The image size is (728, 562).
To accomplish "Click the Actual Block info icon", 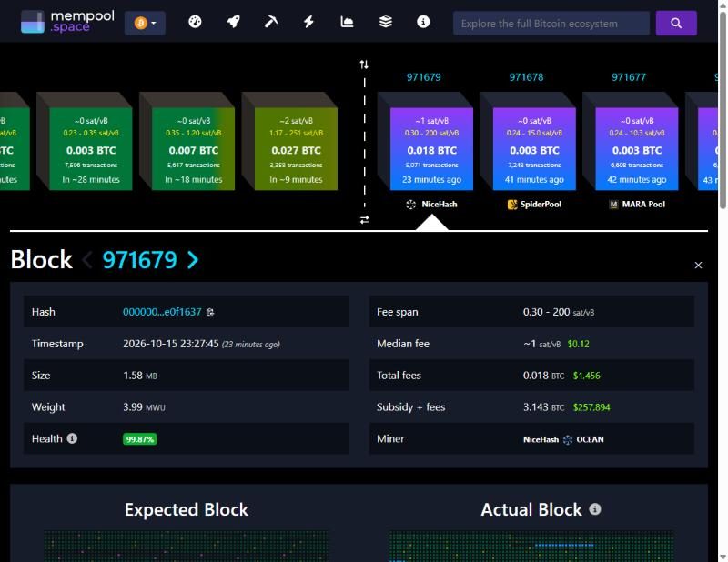I will tap(595, 509).
